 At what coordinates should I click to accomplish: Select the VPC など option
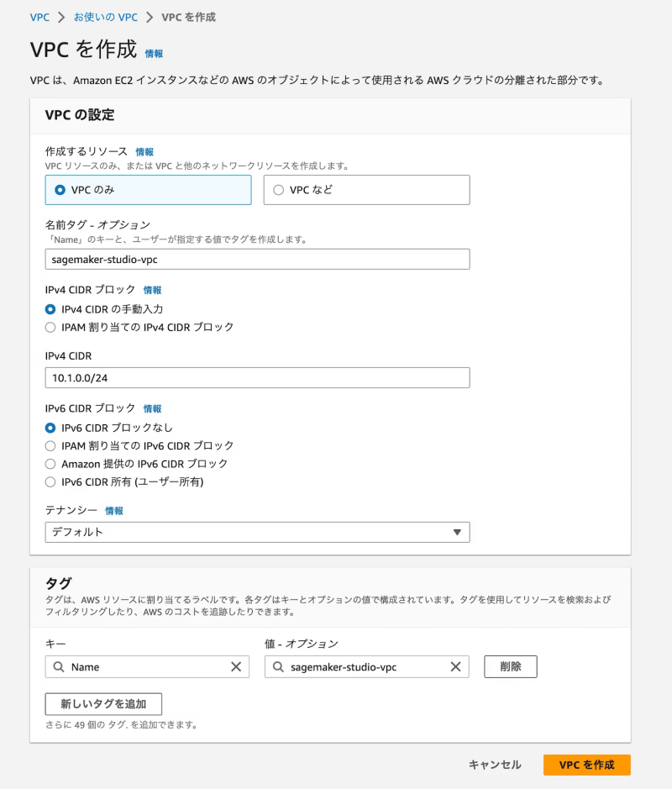[x=367, y=190]
